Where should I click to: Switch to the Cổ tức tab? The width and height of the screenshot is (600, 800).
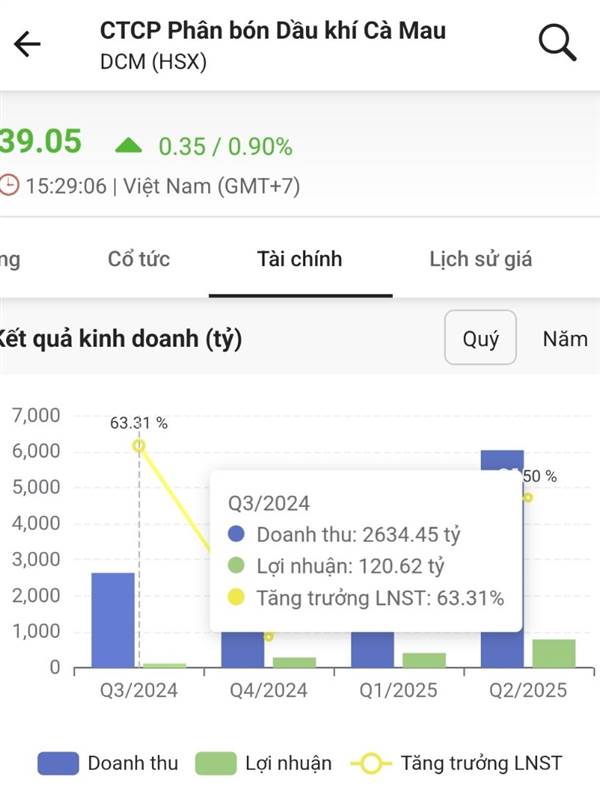[x=139, y=259]
